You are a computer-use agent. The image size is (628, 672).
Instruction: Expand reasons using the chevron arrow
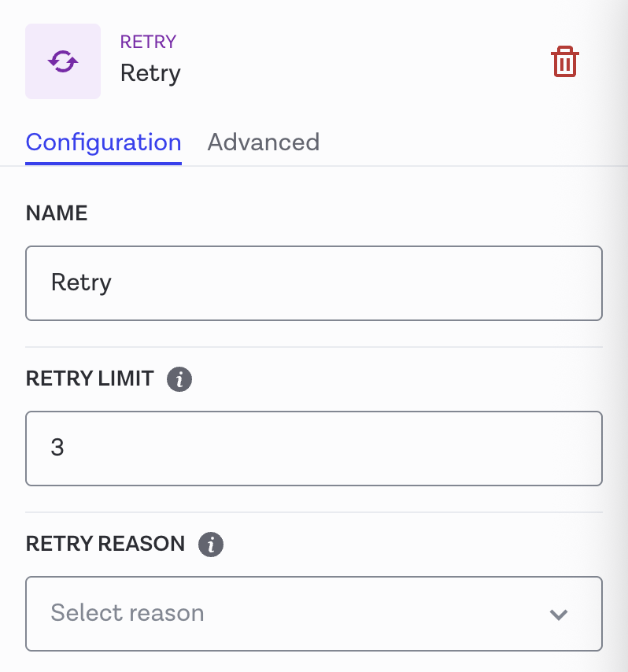(x=559, y=615)
